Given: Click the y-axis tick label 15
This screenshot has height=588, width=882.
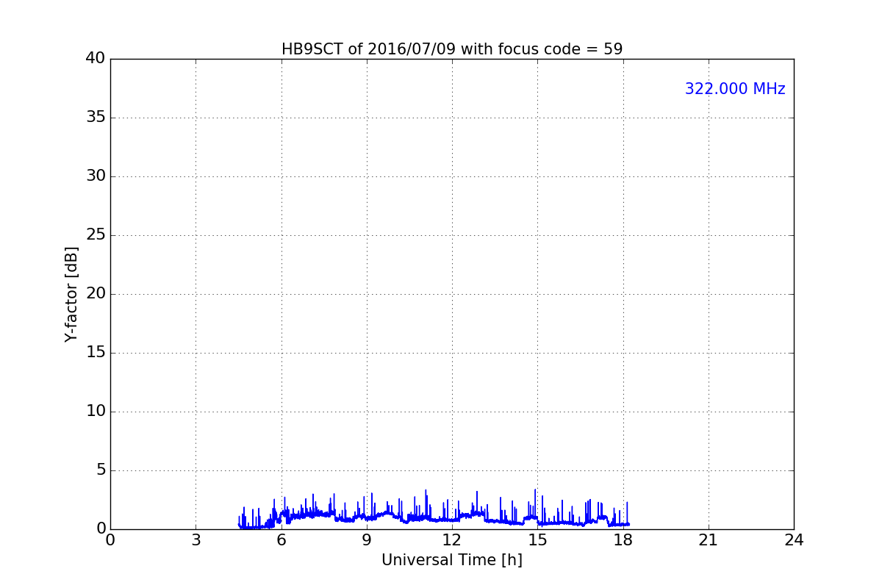Looking at the screenshot, I should point(96,353).
